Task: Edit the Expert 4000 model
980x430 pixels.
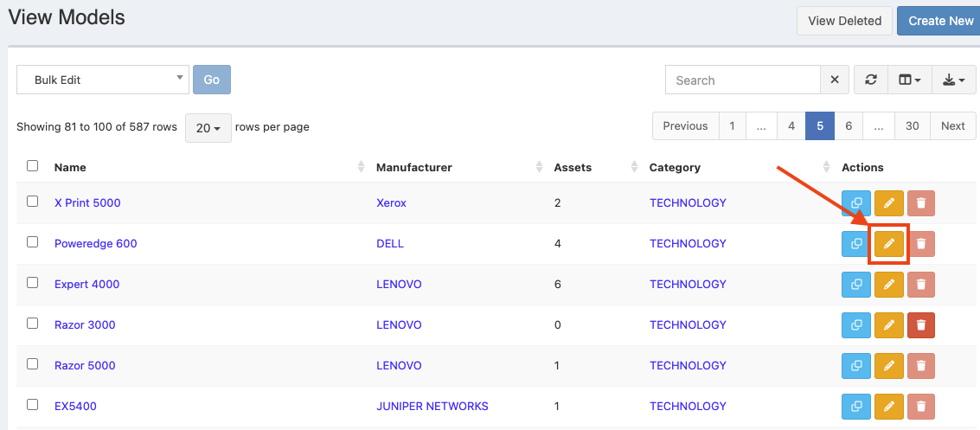Action: [x=888, y=285]
